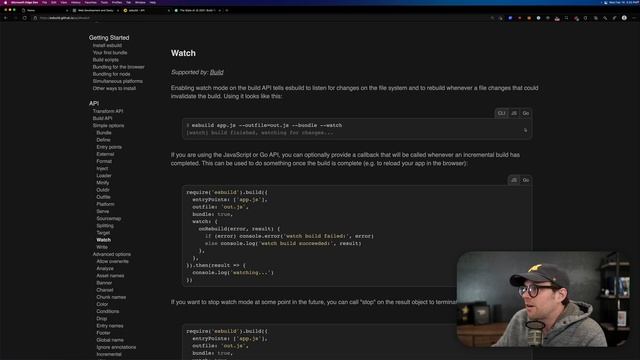
Task: Open the browser profile avatar
Action: pos(624,18)
